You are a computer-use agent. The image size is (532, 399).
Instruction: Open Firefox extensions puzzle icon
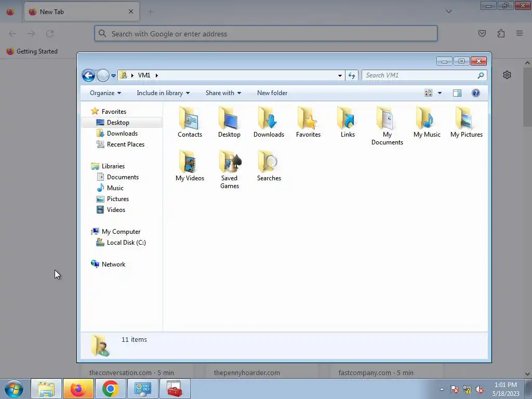coord(501,33)
